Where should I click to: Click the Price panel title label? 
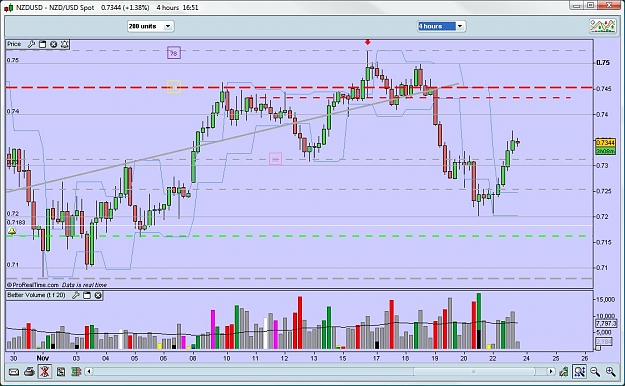point(14,44)
